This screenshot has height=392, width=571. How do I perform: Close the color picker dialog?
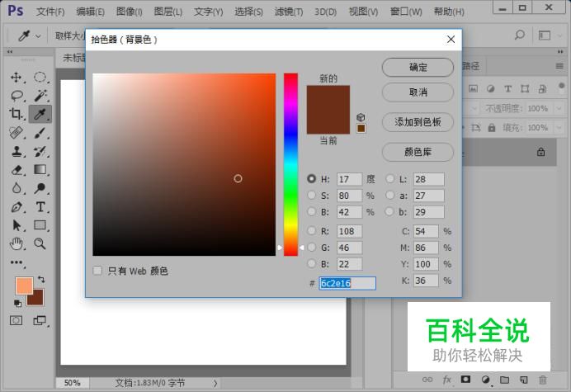[x=451, y=40]
